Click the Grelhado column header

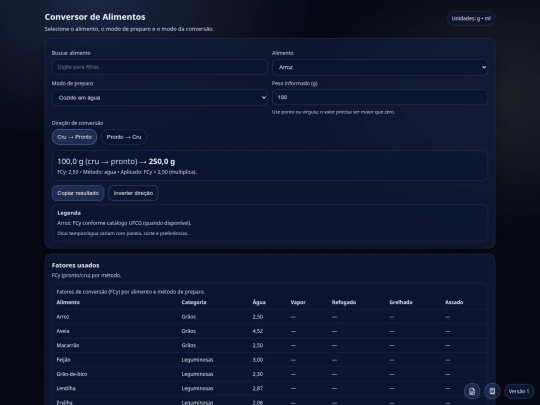click(401, 302)
